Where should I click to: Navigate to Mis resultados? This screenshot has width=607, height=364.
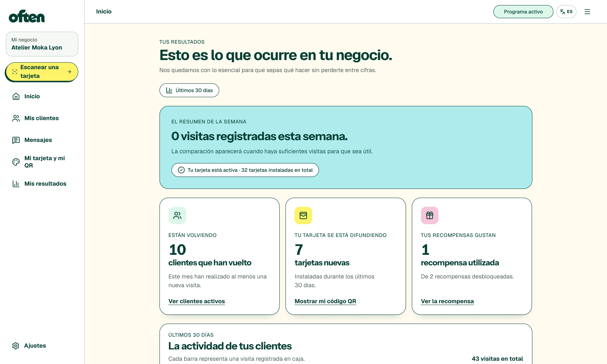point(42,184)
